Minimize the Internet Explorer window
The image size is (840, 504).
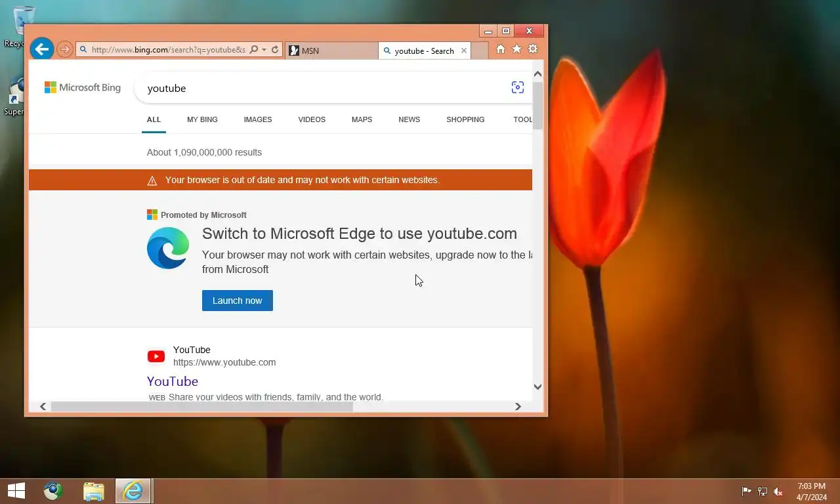[x=488, y=31]
